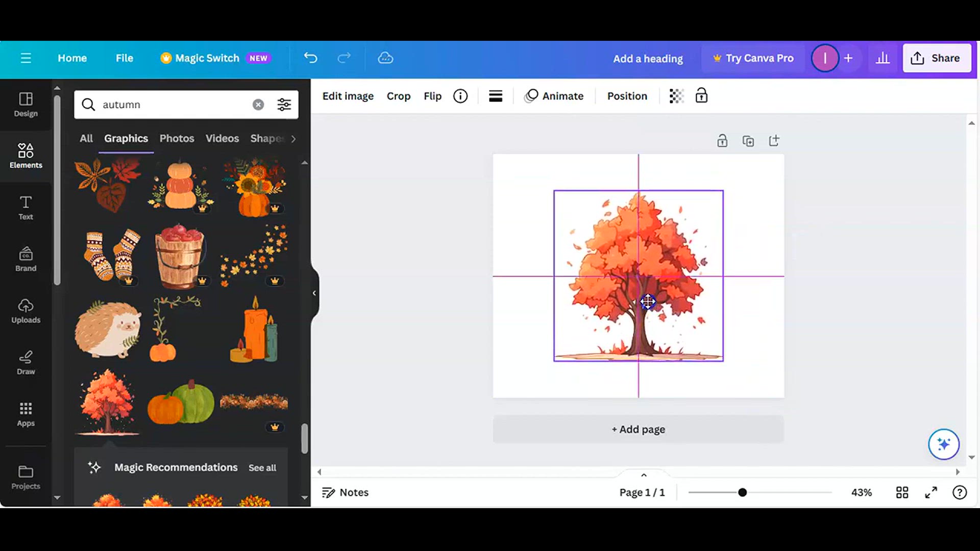Add collaborator plus icon

click(x=848, y=58)
